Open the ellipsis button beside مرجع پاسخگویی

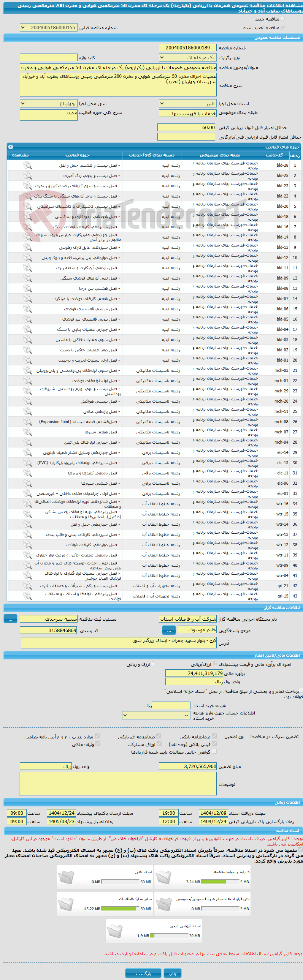pyautogui.click(x=169, y=631)
